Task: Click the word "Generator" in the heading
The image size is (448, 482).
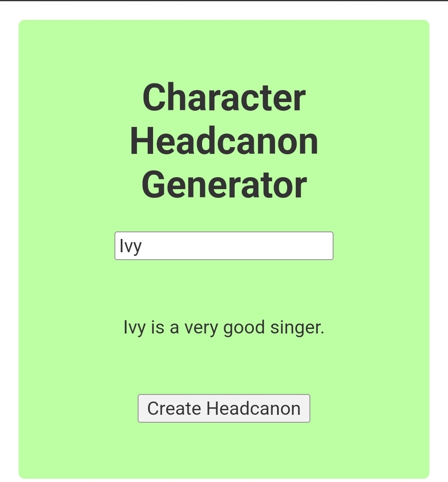Action: coord(224,185)
